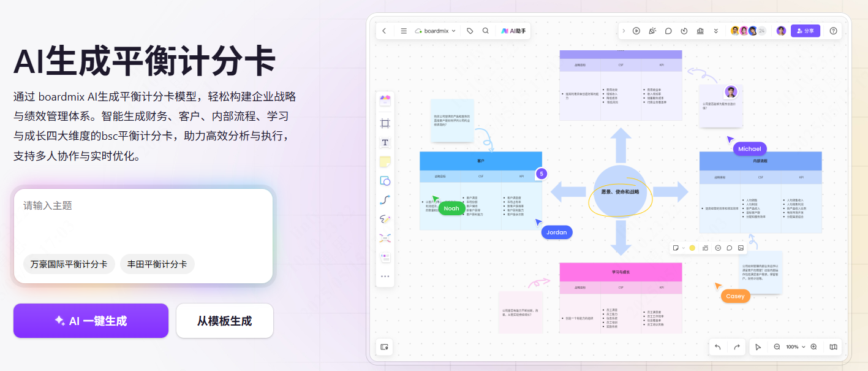Click the 分享 share button
The image size is (868, 371).
[806, 31]
